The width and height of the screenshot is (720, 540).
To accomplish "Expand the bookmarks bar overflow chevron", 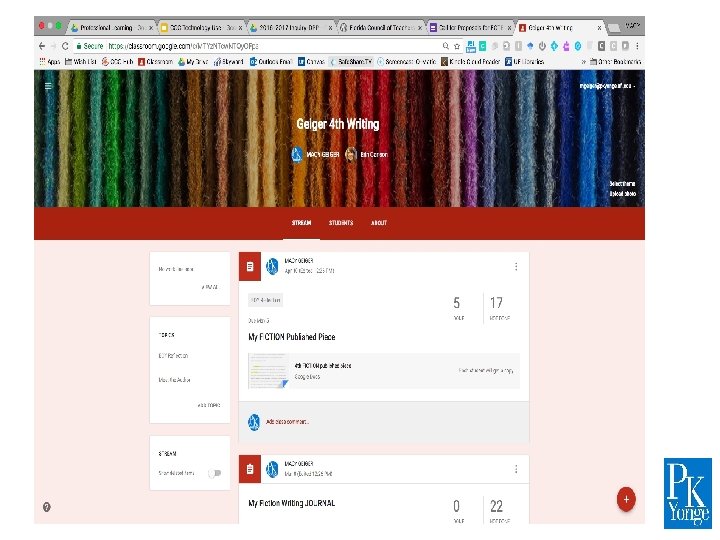I will [x=584, y=62].
